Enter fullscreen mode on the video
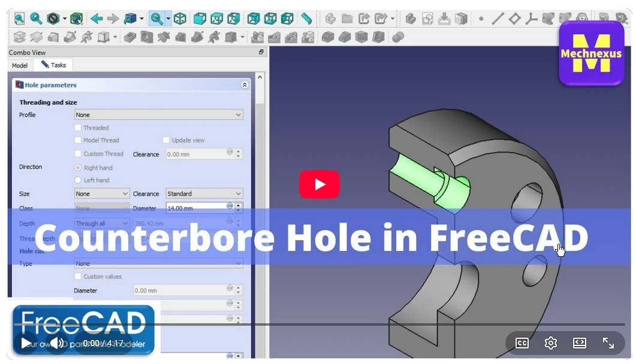Viewport: 636px width, 364px height. coord(608,343)
